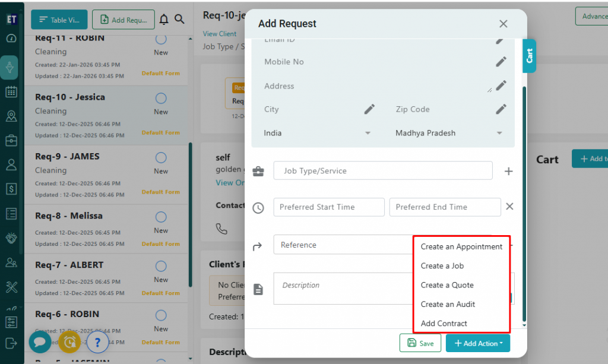Image resolution: width=608 pixels, height=364 pixels.
Task: Choose Add Contract from action menu
Action: [x=444, y=324]
